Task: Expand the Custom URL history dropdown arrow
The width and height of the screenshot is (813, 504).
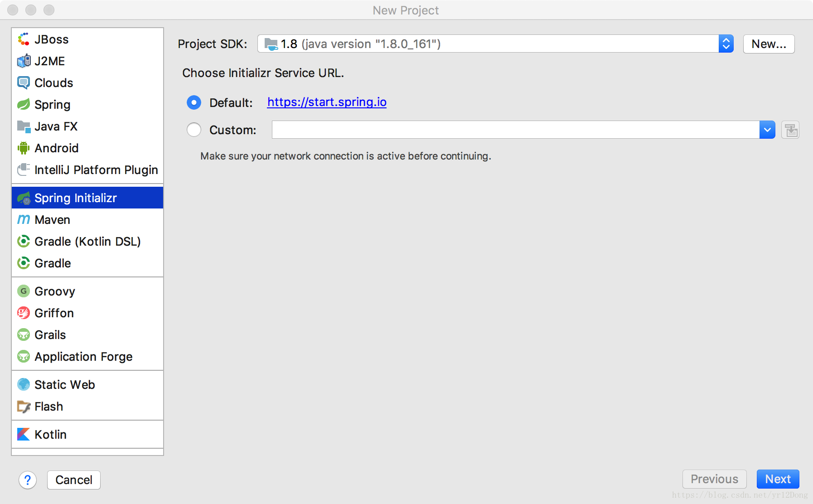Action: click(x=767, y=130)
